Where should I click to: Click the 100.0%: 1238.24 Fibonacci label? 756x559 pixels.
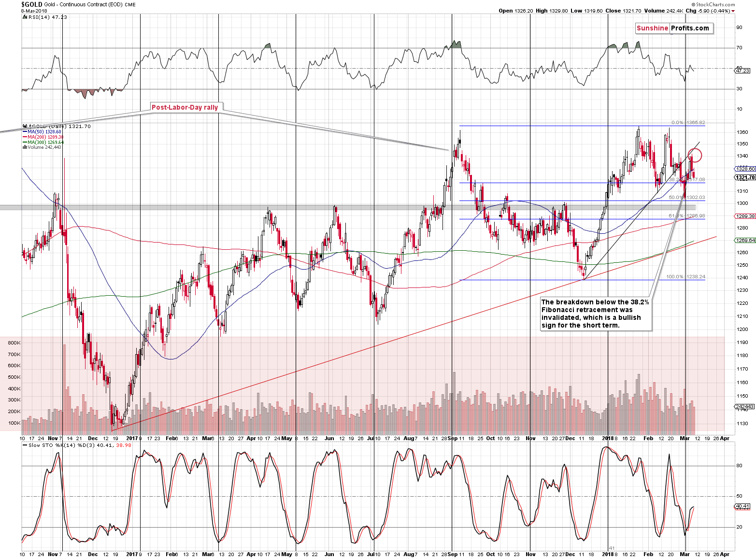(685, 277)
